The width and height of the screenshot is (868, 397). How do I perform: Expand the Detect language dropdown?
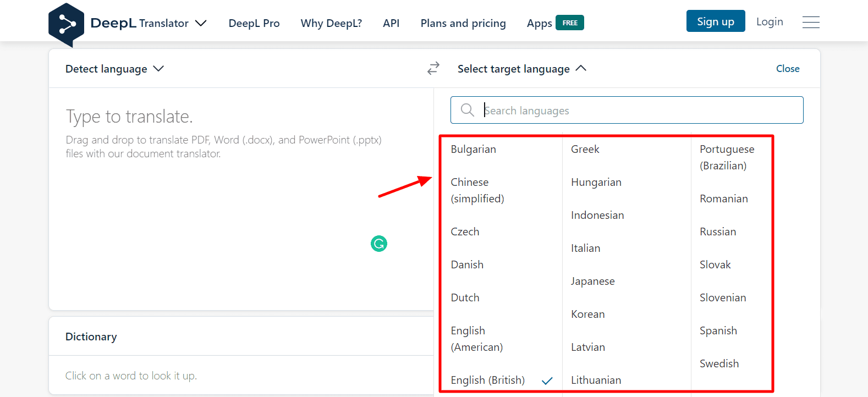114,69
